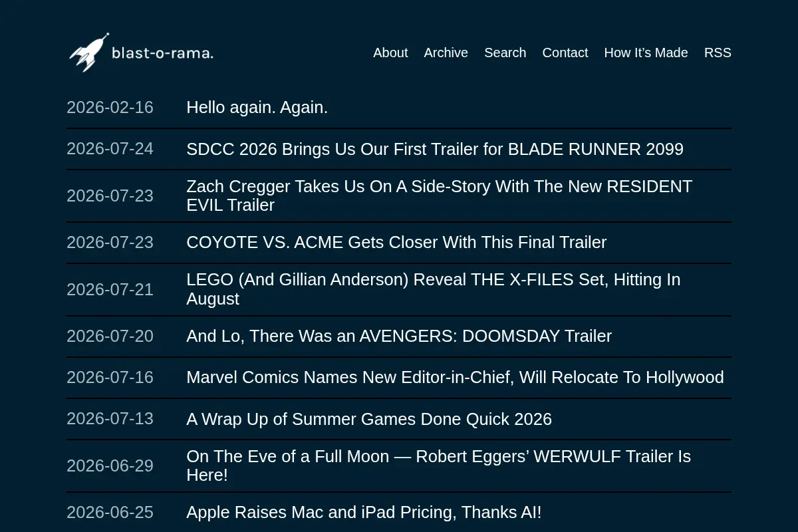The width and height of the screenshot is (798, 532).
Task: Click the blast-o-rama rocket logo
Action: pyautogui.click(x=89, y=53)
